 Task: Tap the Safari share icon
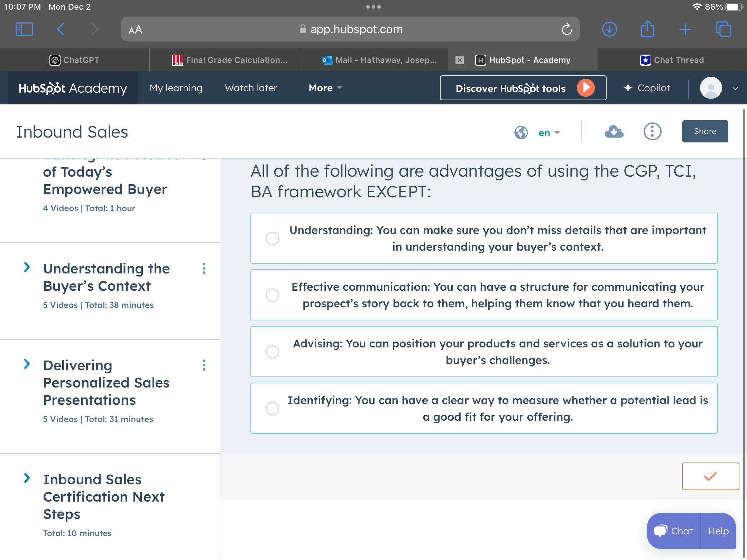[647, 29]
